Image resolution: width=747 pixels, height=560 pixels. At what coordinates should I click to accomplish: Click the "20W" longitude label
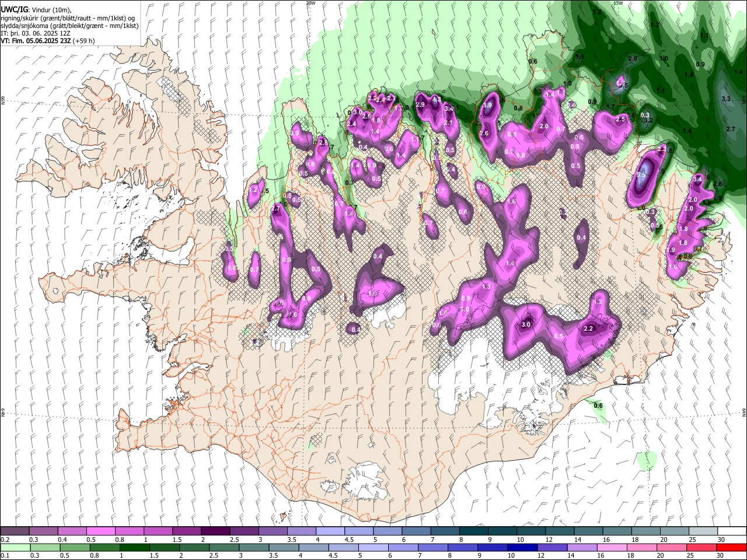pyautogui.click(x=310, y=3)
